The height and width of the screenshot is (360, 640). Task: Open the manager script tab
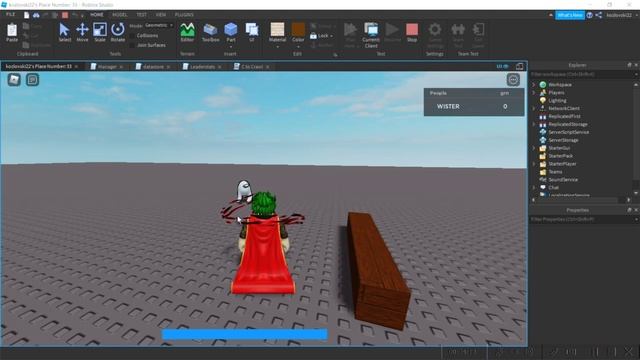click(x=107, y=67)
